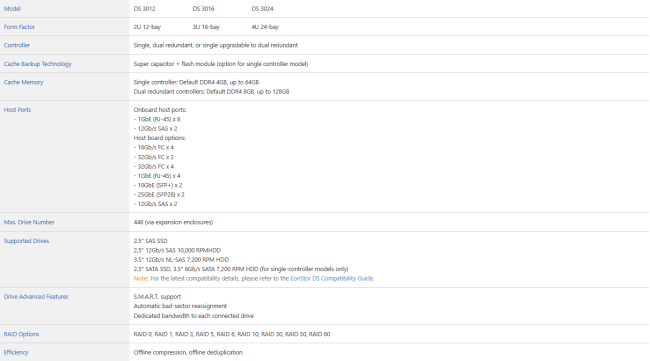The image size is (650, 361).
Task: Click the 448 via expansion enclosures value
Action: [173, 222]
